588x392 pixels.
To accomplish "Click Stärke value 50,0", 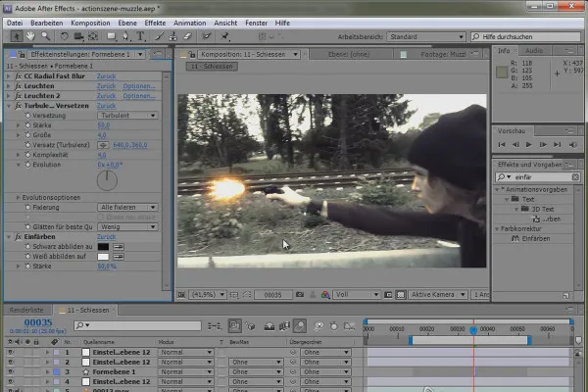I will coord(104,125).
